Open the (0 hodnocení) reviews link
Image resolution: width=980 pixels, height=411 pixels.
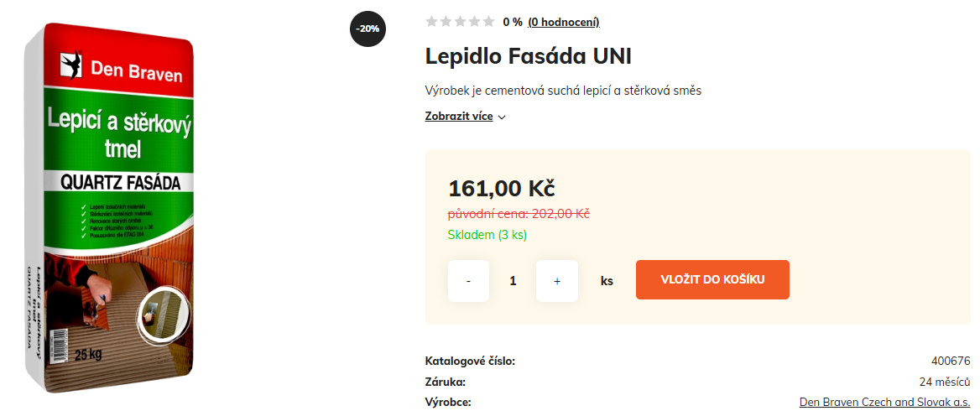pyautogui.click(x=564, y=22)
